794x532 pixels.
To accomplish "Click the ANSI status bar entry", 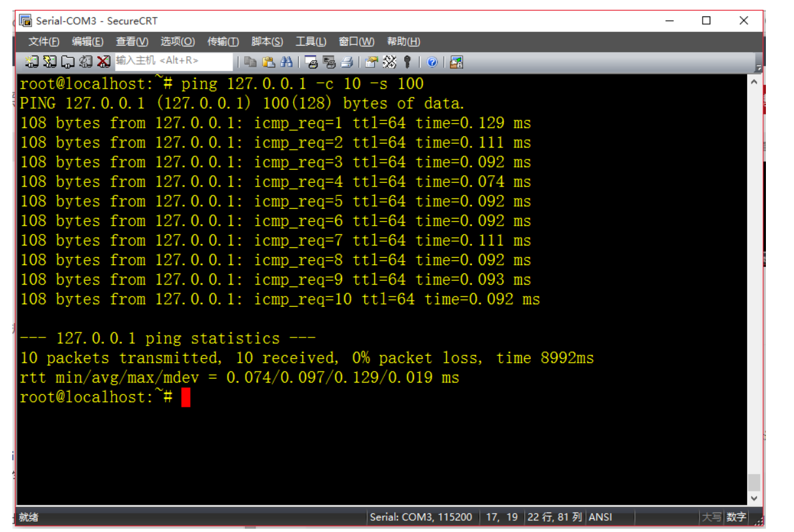I will [x=601, y=517].
